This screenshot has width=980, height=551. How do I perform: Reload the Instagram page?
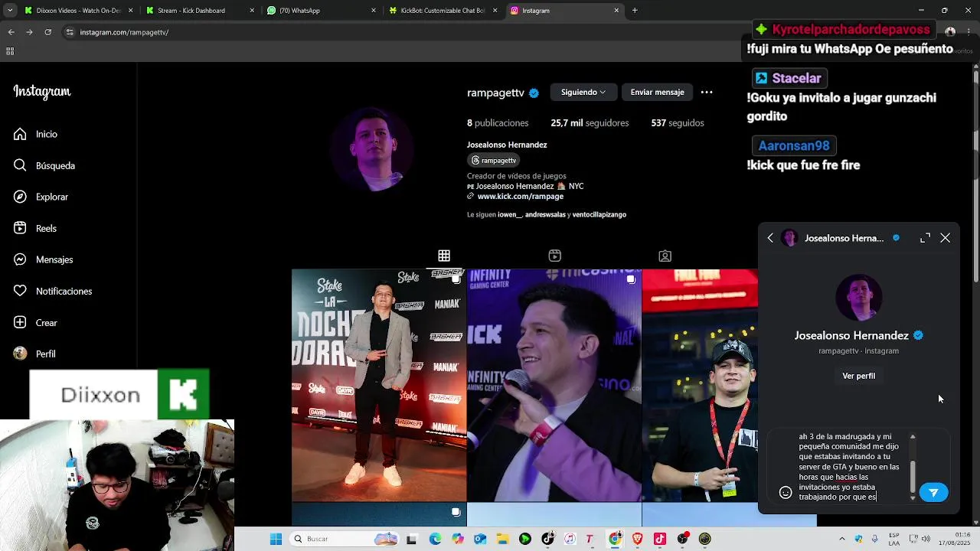48,32
